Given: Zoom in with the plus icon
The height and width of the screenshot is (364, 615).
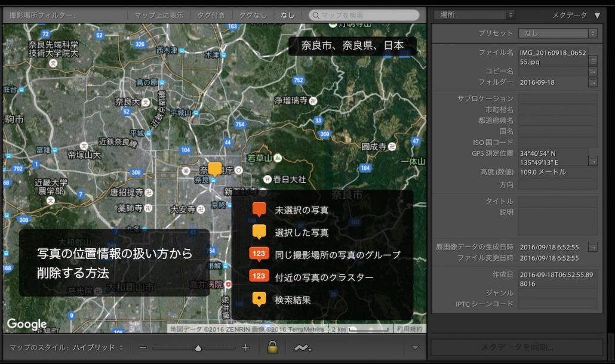Looking at the screenshot, I should 245,347.
